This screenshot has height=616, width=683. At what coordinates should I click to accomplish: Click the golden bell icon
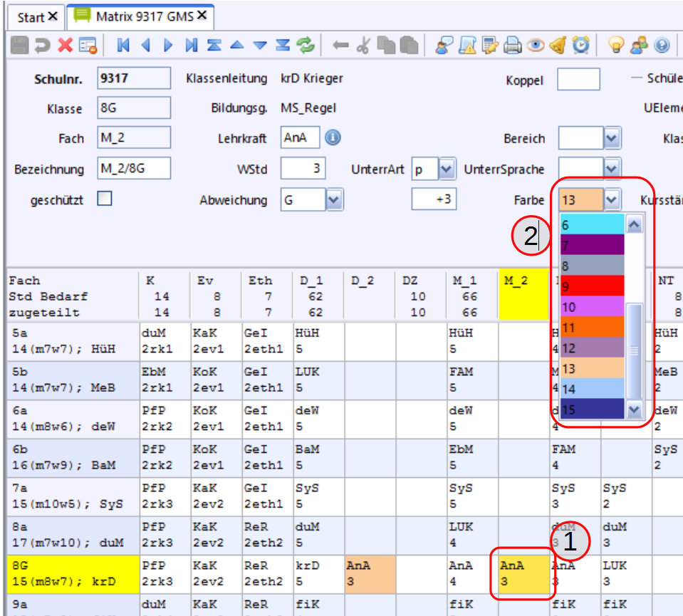click(x=558, y=45)
